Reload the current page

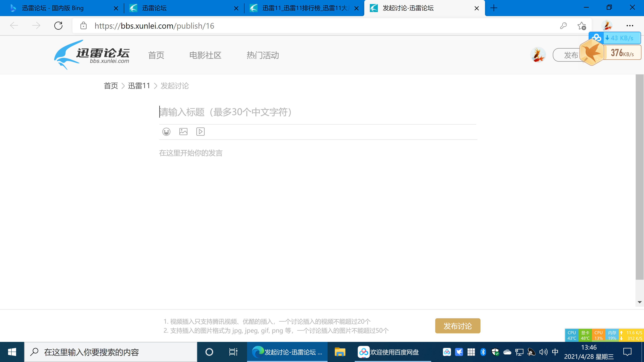pos(58,25)
